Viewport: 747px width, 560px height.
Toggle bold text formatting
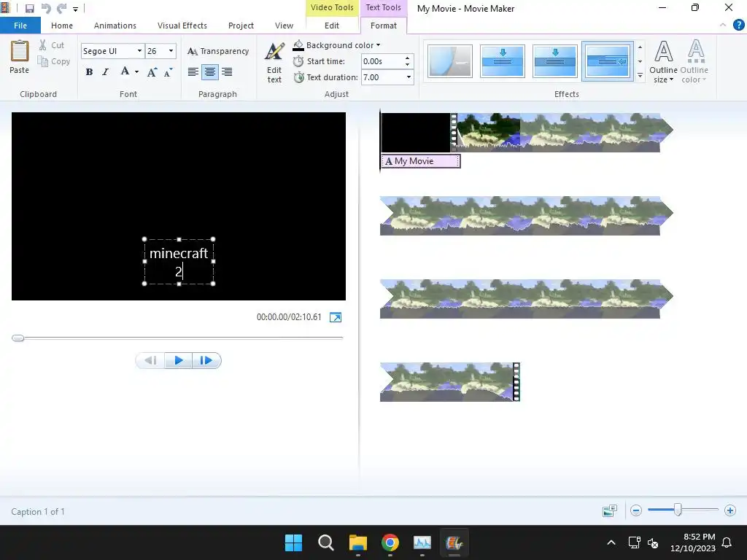click(x=89, y=72)
